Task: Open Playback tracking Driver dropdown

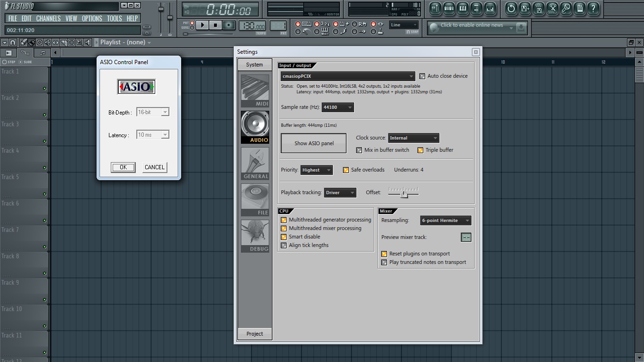Action: 340,193
